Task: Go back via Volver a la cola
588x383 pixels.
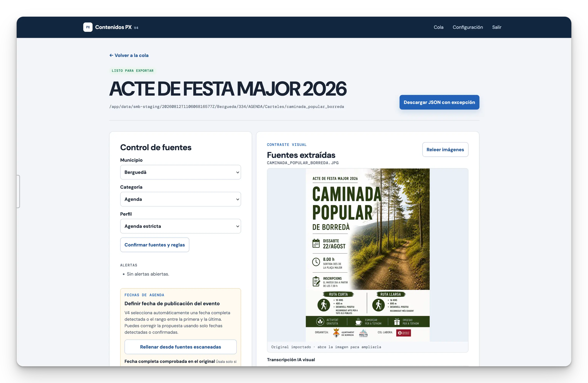Action: pos(129,55)
